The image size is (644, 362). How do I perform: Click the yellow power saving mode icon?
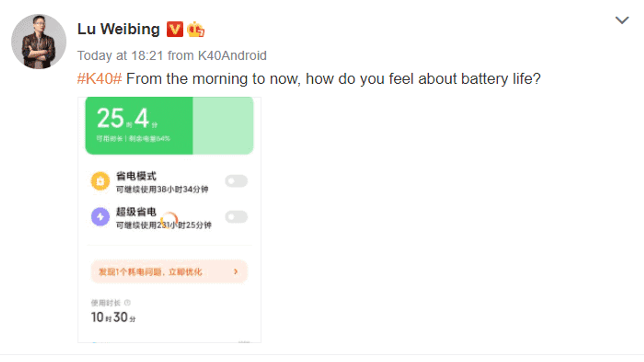100,181
